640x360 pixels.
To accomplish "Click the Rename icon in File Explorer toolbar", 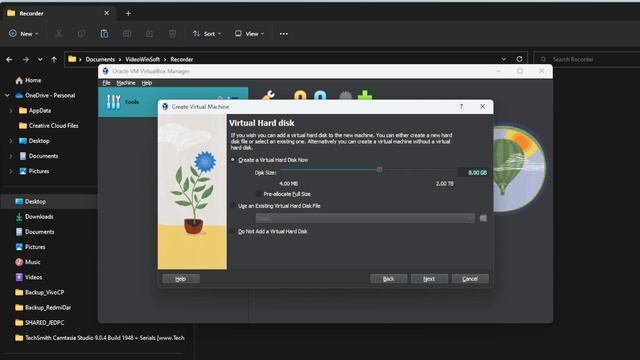I will pyautogui.click(x=127, y=33).
